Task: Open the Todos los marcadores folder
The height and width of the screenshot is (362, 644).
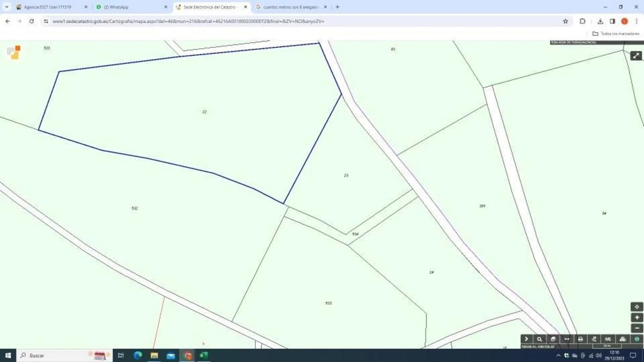Action: click(616, 33)
